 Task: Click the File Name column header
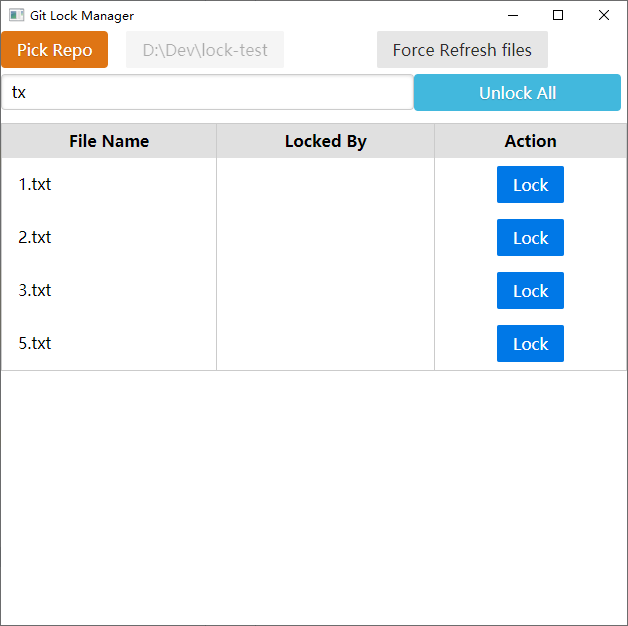pyautogui.click(x=109, y=141)
